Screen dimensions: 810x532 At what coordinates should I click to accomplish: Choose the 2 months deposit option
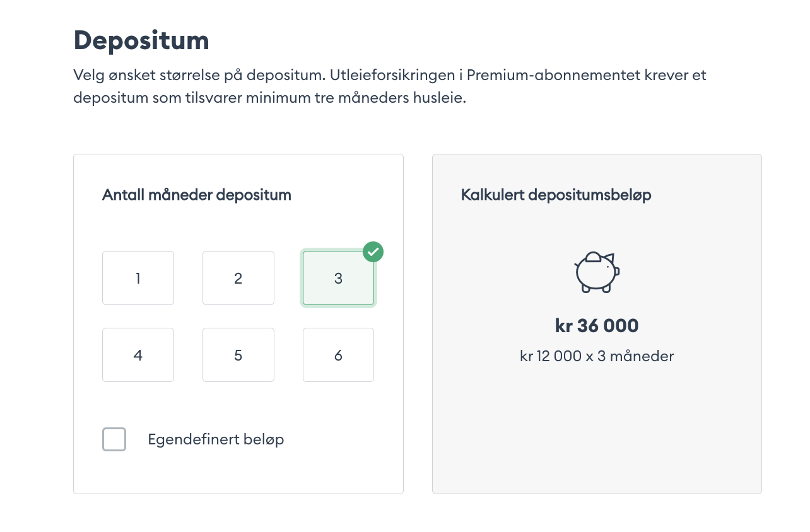tap(238, 278)
